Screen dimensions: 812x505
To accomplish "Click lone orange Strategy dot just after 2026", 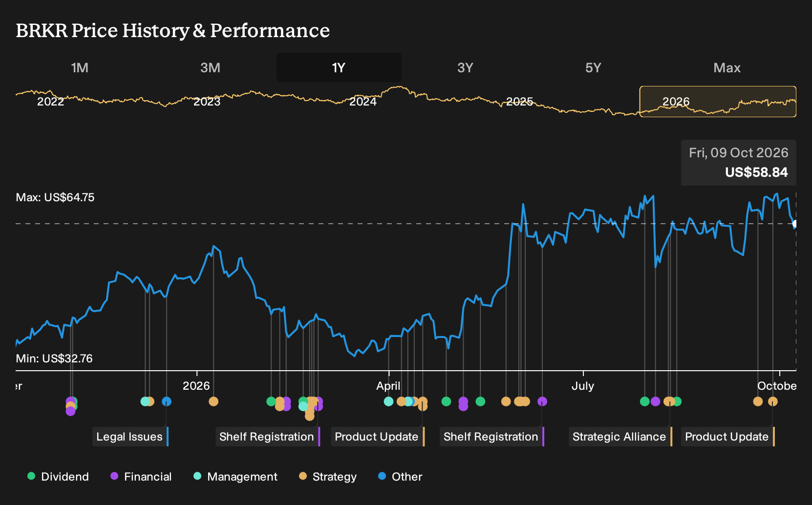I will [214, 401].
